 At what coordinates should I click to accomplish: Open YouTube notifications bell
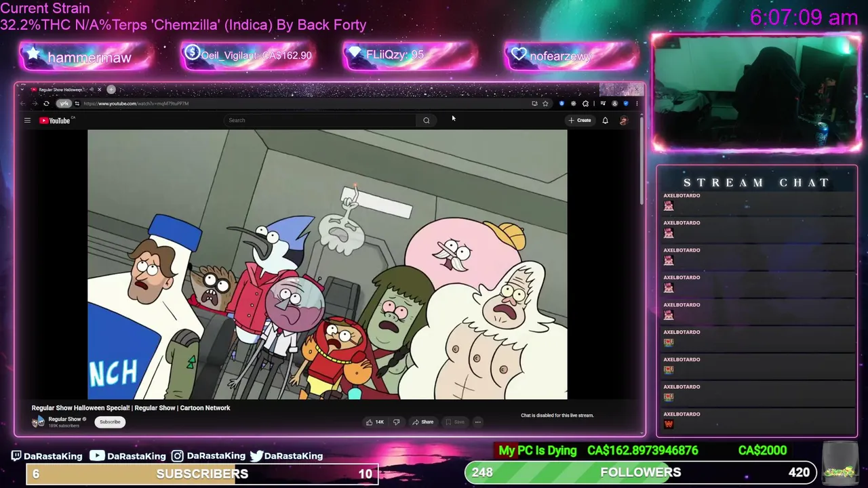tap(605, 121)
